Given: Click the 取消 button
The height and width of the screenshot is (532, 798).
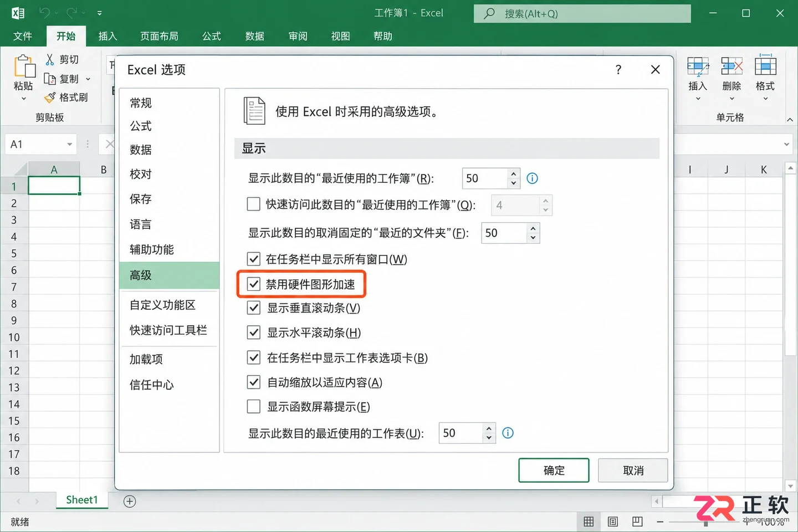Looking at the screenshot, I should pyautogui.click(x=633, y=470).
